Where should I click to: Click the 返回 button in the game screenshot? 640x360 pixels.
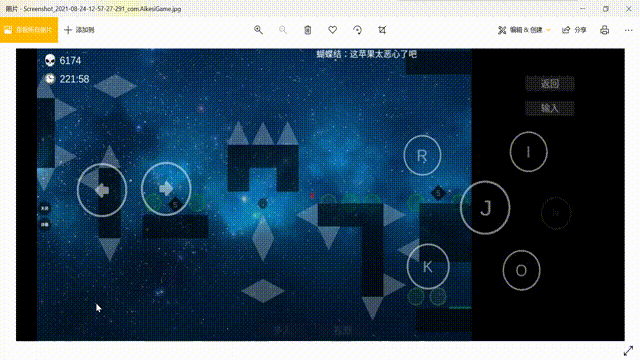pos(549,84)
